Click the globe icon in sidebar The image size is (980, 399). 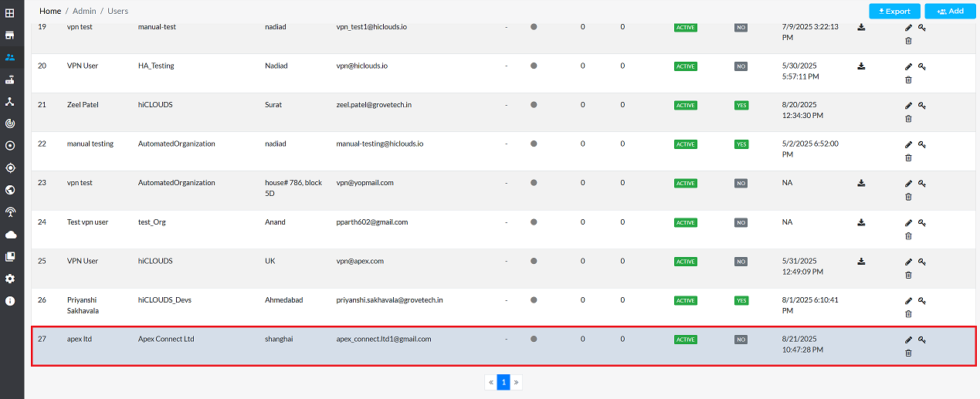click(x=10, y=190)
